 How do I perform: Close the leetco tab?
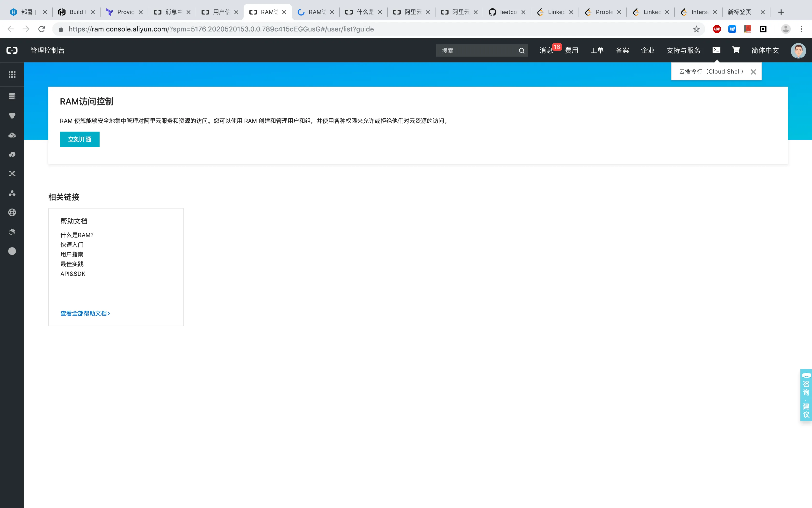pos(523,12)
